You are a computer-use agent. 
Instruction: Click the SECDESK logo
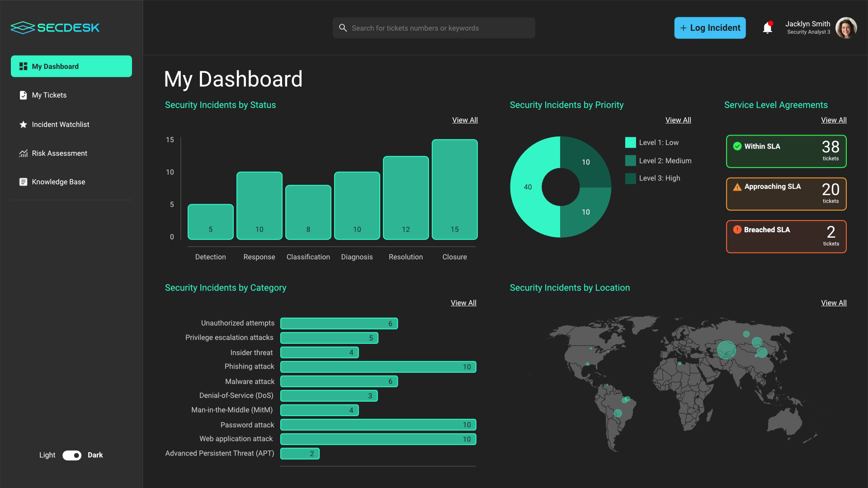click(x=55, y=28)
